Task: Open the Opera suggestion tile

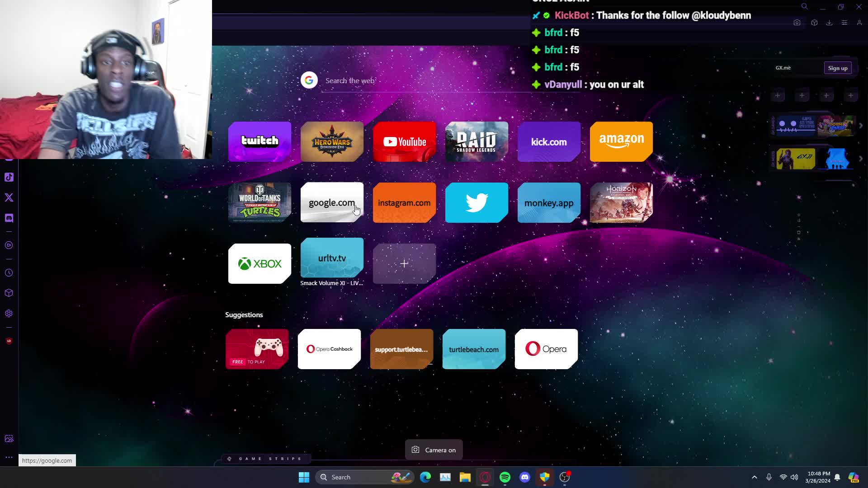Action: coord(547,349)
